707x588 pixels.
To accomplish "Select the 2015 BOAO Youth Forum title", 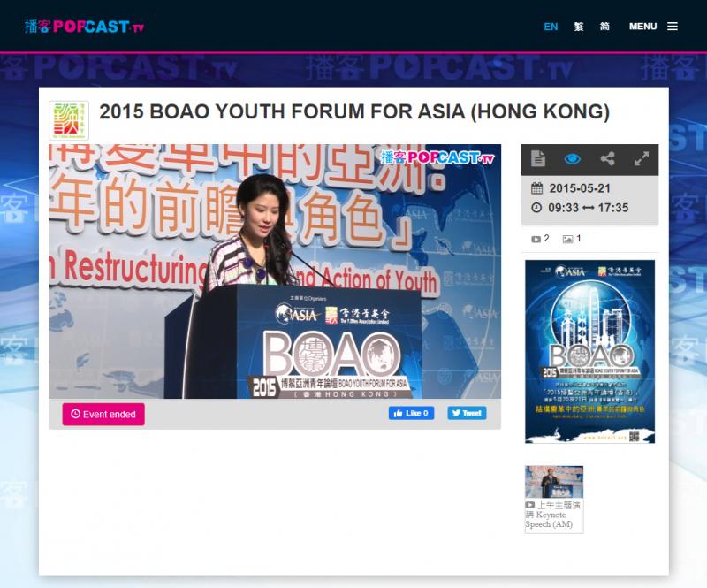I will pyautogui.click(x=354, y=111).
